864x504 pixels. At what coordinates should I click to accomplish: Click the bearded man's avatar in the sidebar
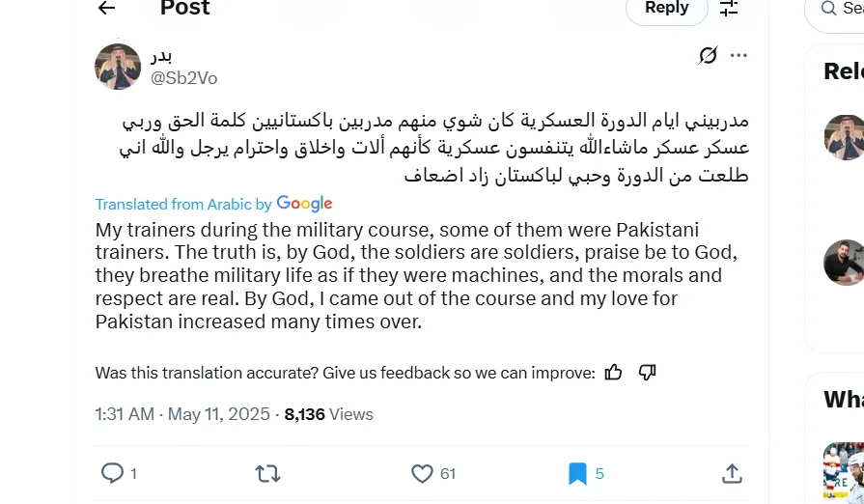pyautogui.click(x=844, y=262)
